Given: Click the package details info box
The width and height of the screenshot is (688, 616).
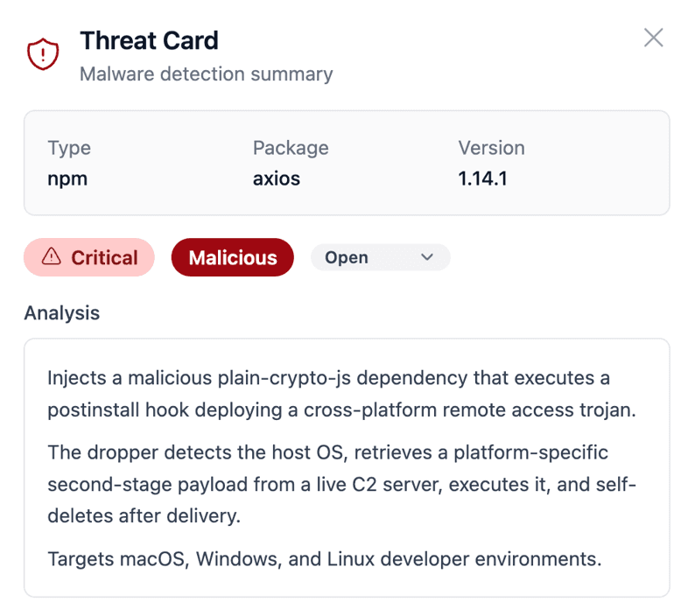Looking at the screenshot, I should pyautogui.click(x=347, y=163).
